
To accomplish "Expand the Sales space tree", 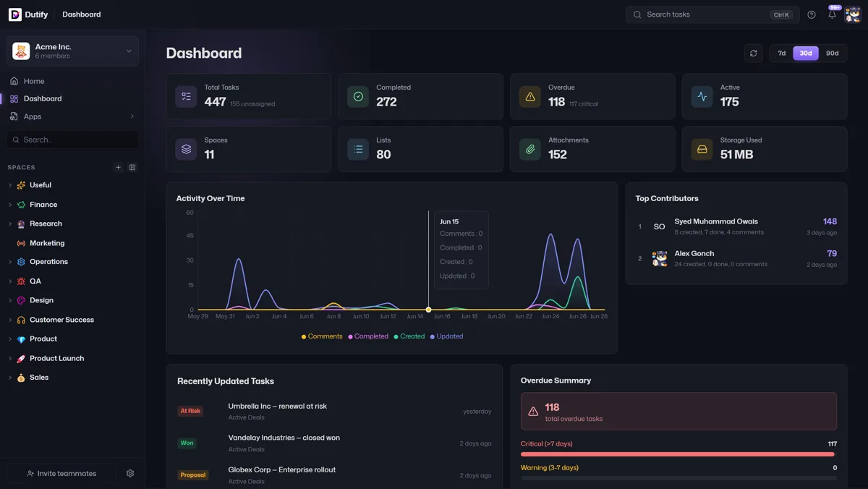I will (10, 378).
